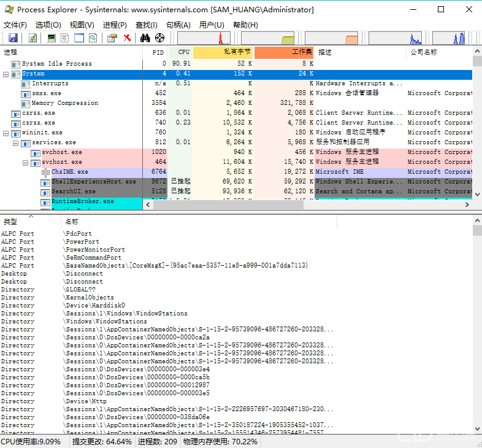Sort by the 描述 column header
The width and height of the screenshot is (482, 448).
point(360,52)
